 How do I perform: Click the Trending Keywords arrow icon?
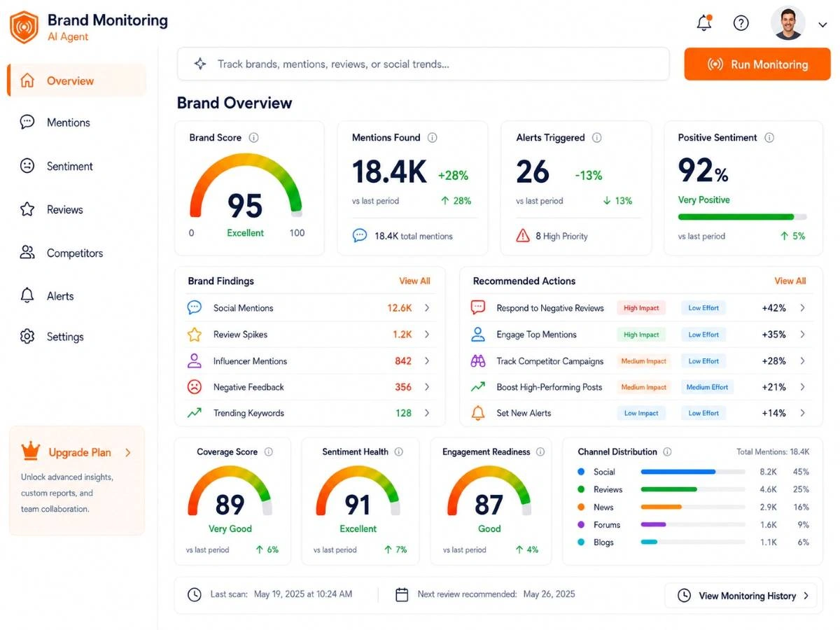click(x=195, y=413)
